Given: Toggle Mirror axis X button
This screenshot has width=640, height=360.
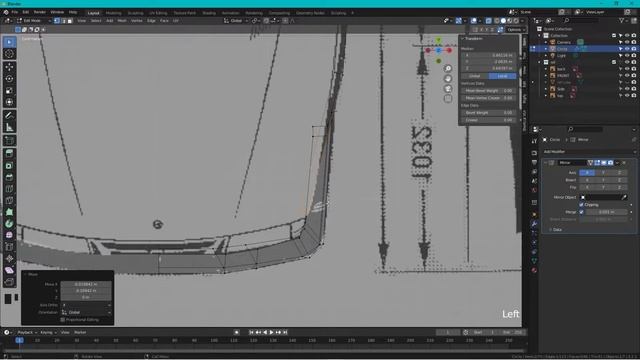Looking at the screenshot, I should (587, 173).
